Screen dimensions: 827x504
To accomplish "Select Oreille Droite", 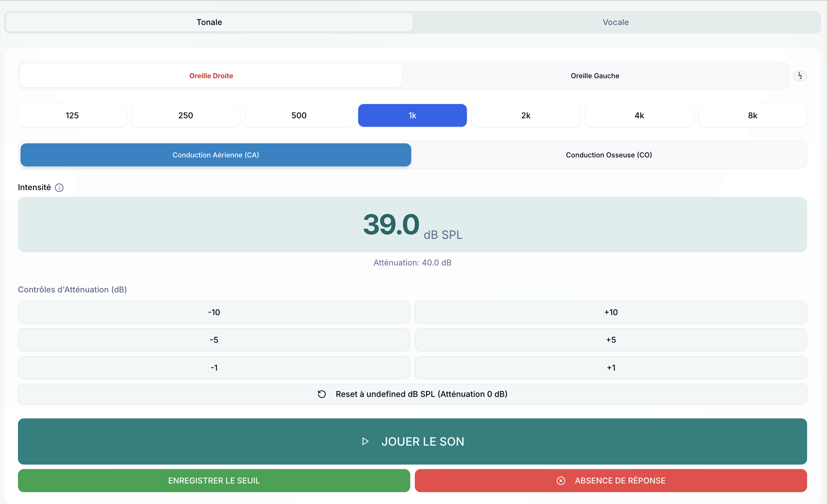I will [211, 76].
